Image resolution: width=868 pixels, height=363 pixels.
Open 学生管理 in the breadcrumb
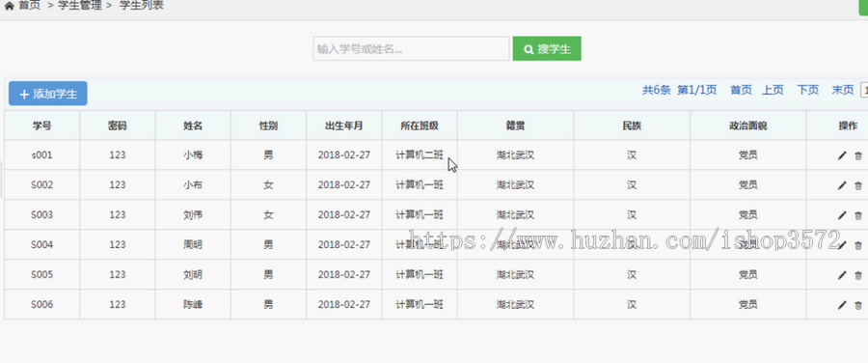coord(80,6)
